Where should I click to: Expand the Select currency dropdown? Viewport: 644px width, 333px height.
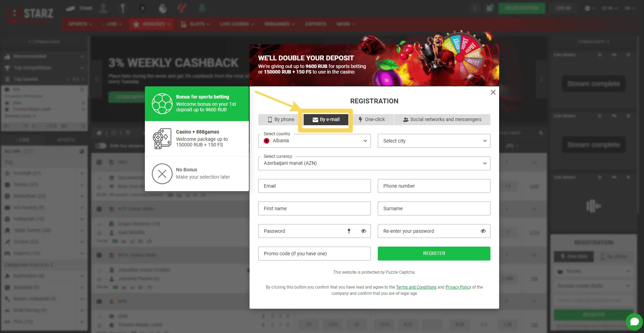tap(374, 163)
